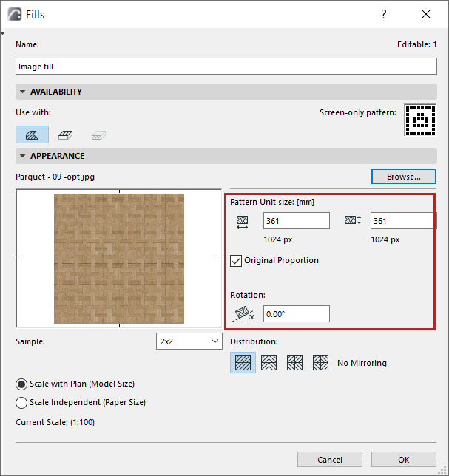Open the Screen-only pattern editor

tap(420, 120)
